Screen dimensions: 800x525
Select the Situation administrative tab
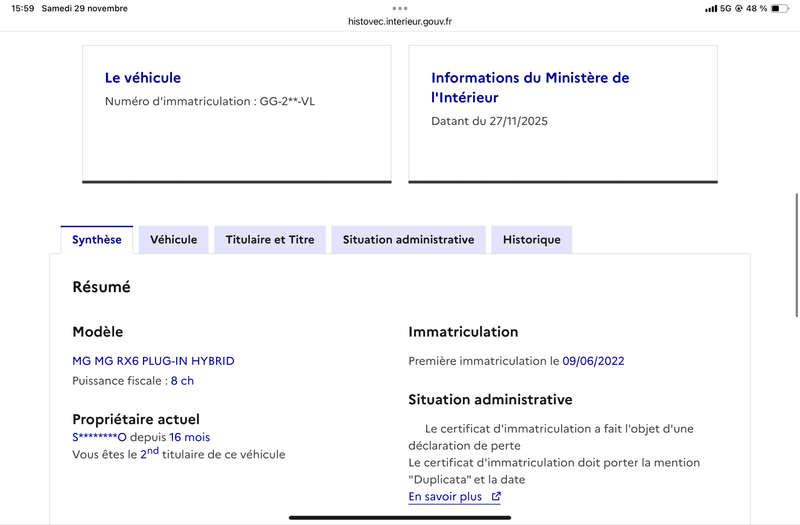pyautogui.click(x=408, y=240)
